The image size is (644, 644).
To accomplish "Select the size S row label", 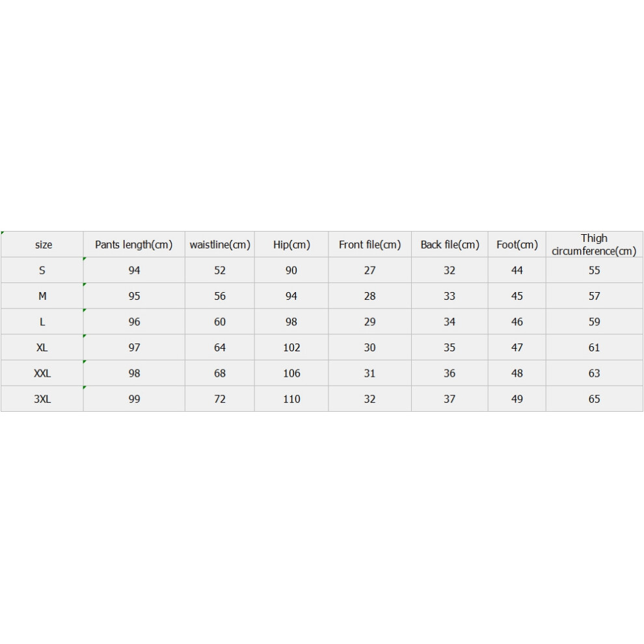I will click(x=42, y=270).
